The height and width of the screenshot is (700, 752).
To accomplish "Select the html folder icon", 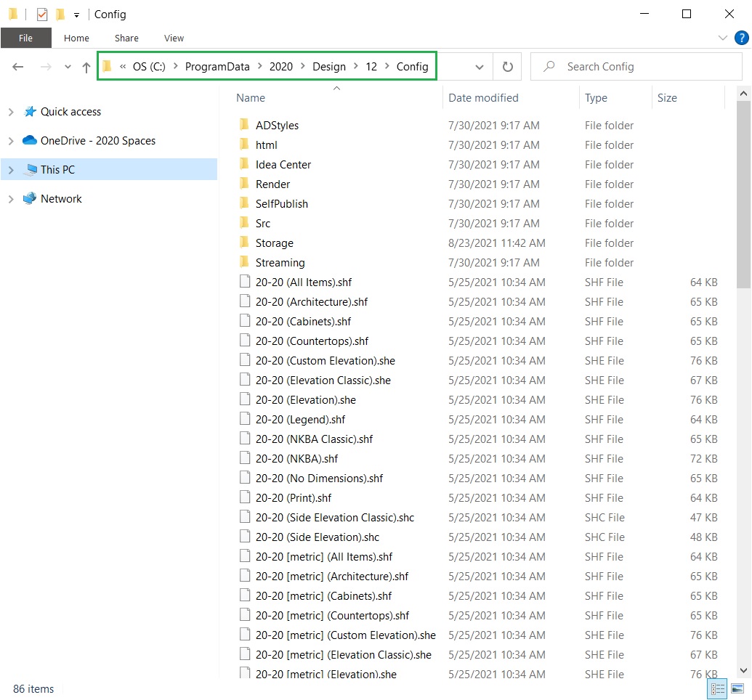I will (x=244, y=145).
